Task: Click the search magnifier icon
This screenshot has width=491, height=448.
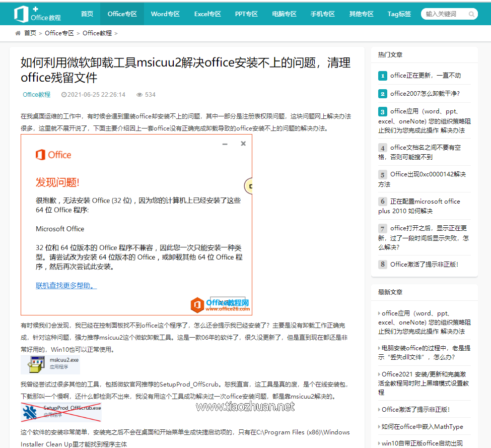Action: click(471, 14)
